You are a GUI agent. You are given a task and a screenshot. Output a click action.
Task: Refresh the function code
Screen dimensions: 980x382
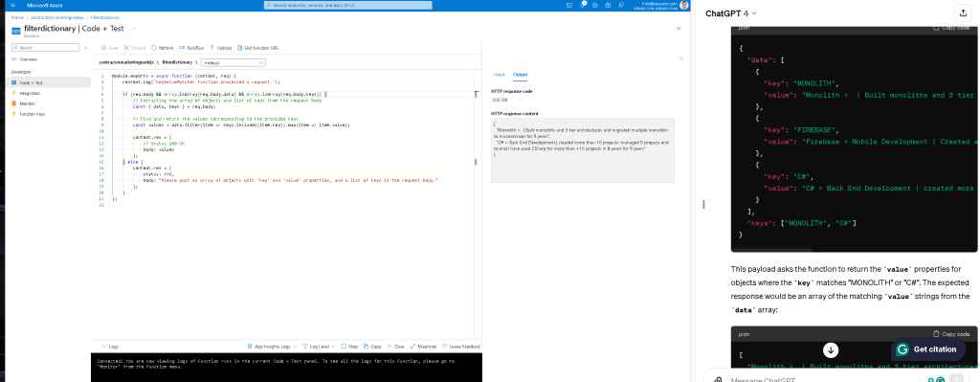(x=163, y=48)
